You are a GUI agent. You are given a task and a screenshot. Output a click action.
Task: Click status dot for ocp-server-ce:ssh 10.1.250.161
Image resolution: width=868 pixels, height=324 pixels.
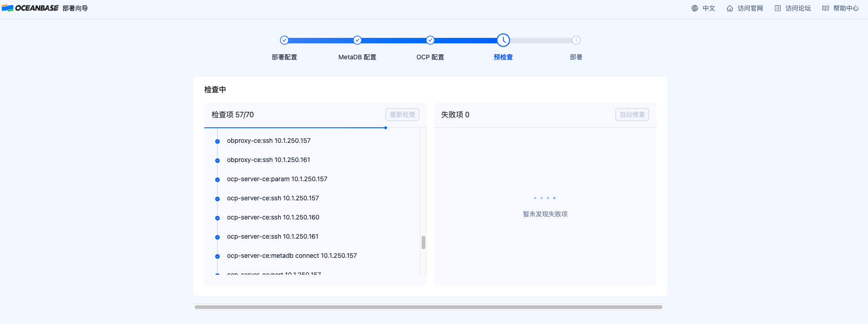(217, 237)
